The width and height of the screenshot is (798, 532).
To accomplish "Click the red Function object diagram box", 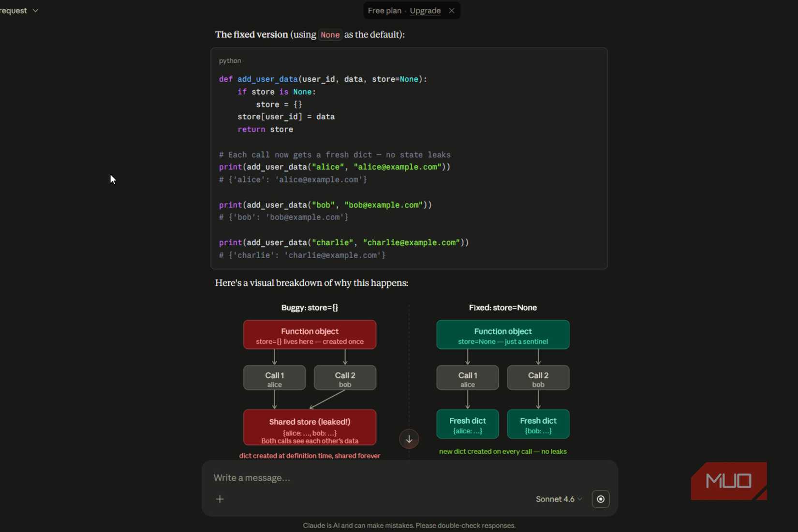I will (x=310, y=335).
